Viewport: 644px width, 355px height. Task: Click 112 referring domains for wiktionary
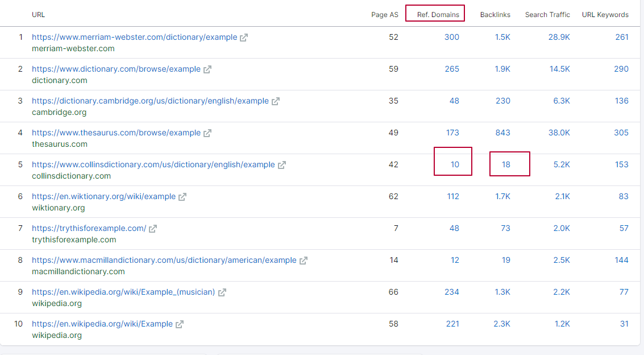click(x=453, y=196)
